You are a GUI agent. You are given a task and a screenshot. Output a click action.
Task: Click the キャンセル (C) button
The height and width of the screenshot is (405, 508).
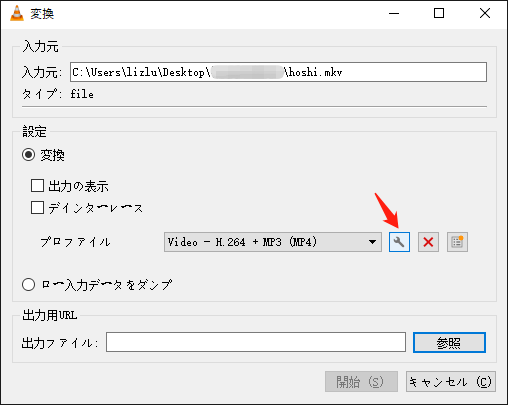click(x=451, y=382)
